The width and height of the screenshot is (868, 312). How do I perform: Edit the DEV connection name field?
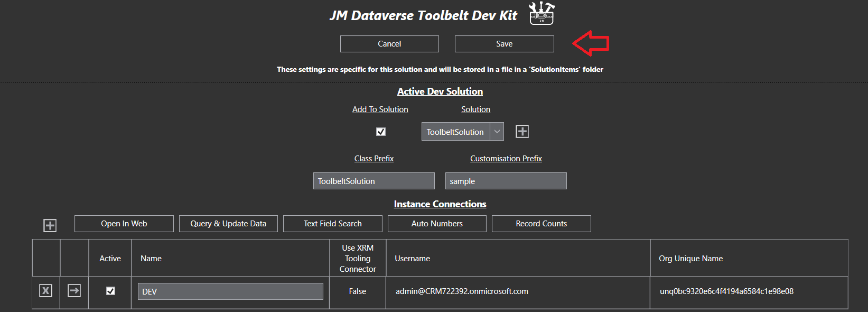coord(230,291)
